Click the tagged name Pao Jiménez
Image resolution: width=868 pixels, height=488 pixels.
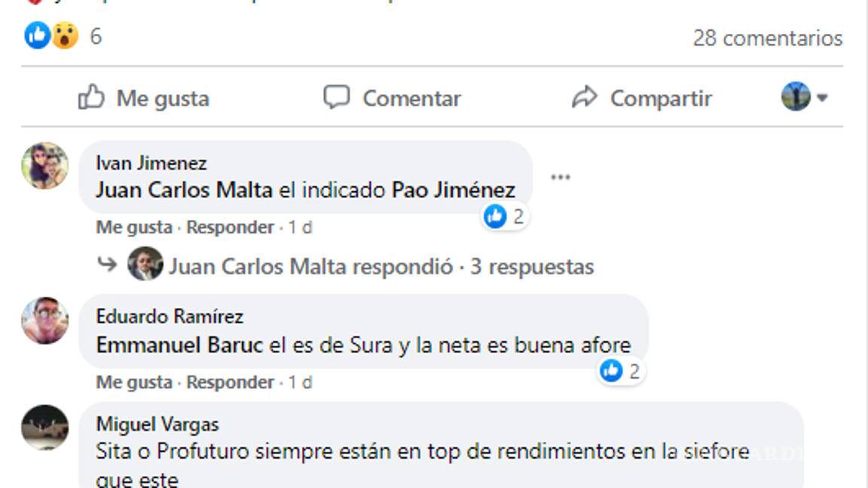[452, 191]
